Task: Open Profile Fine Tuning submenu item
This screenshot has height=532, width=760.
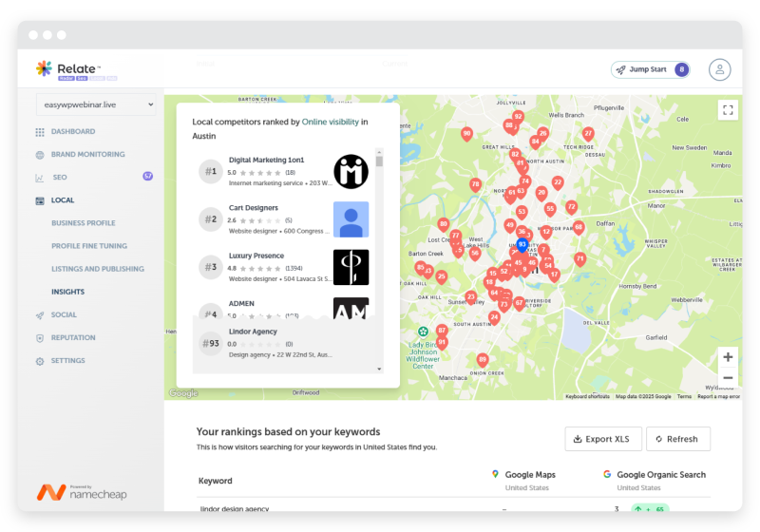Action: [x=89, y=246]
